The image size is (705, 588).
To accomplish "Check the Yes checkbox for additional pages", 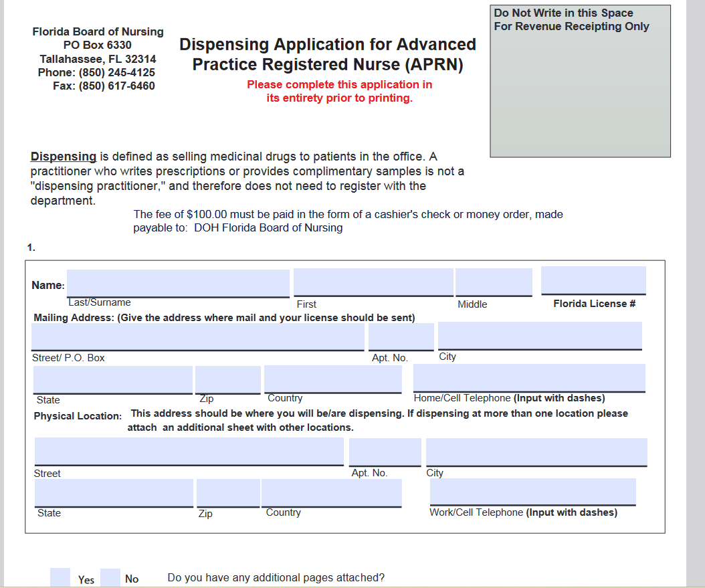I will [x=60, y=575].
